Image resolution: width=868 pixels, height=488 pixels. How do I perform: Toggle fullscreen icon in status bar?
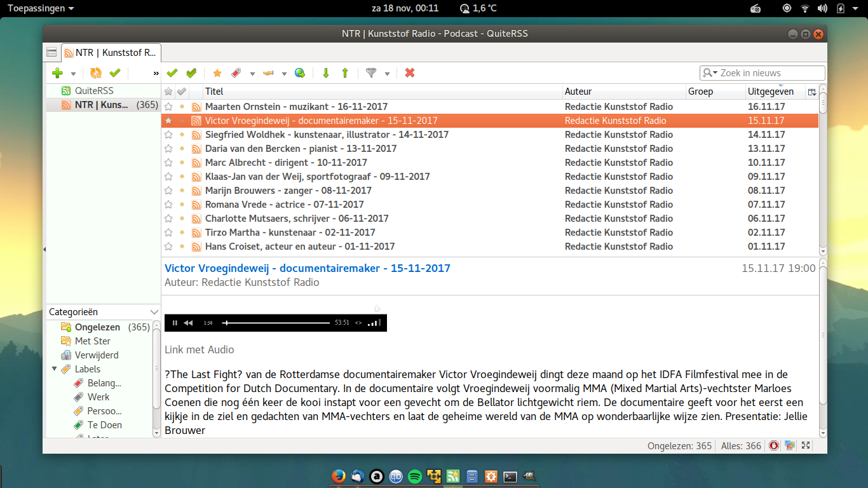click(x=806, y=445)
